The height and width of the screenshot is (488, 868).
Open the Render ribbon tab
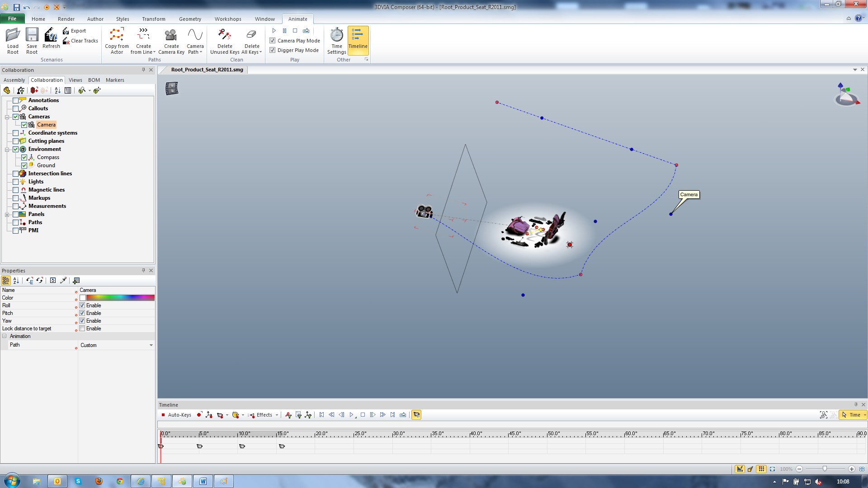[66, 19]
